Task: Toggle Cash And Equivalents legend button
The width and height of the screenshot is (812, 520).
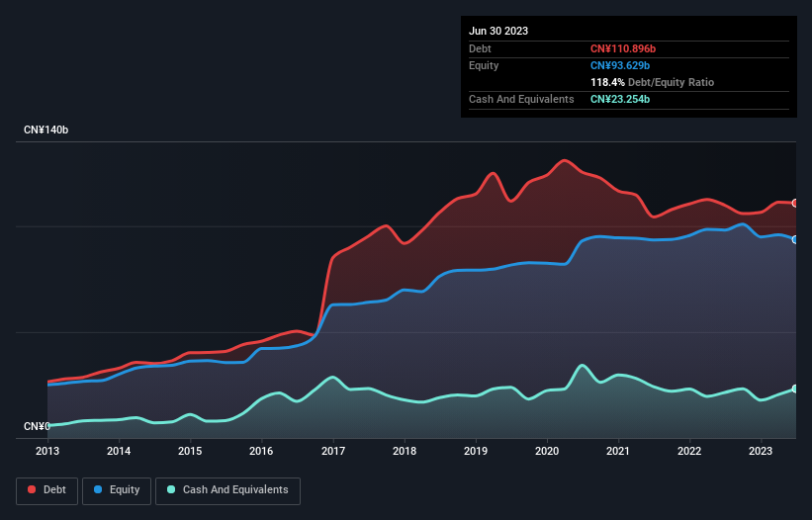Action: point(227,490)
